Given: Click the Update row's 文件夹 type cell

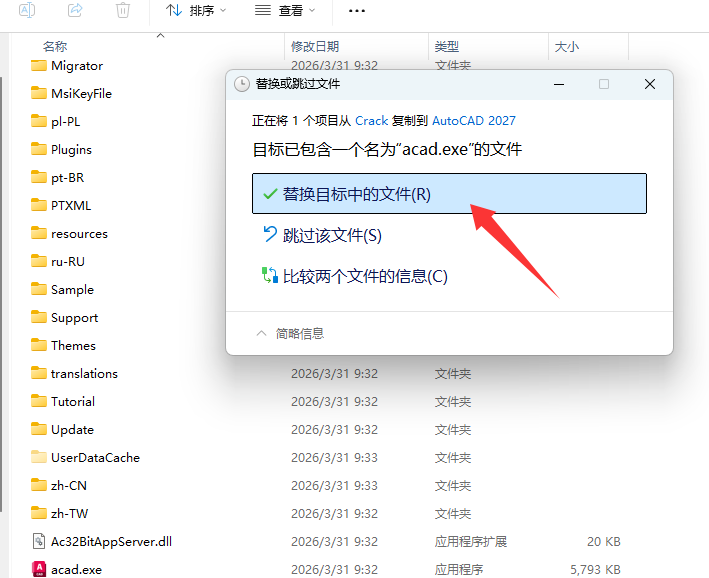Looking at the screenshot, I should (x=453, y=430).
